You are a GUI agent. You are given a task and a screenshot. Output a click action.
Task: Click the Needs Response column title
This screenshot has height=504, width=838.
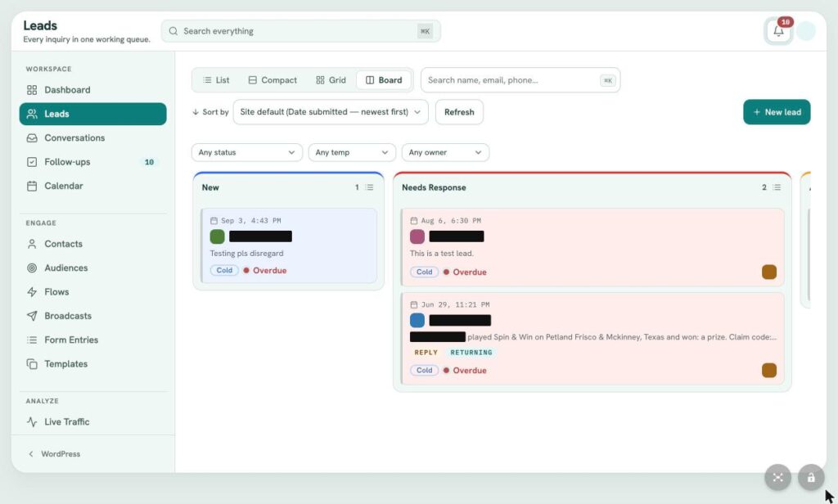coord(434,187)
